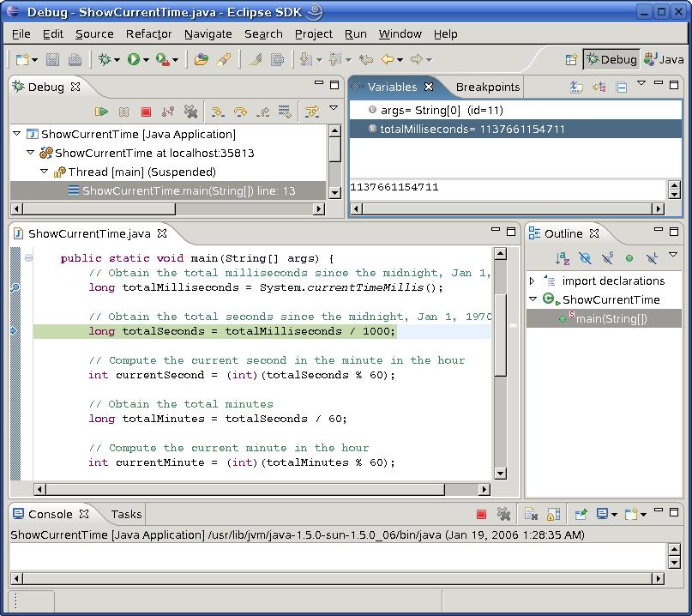692x616 pixels.
Task: Click the Open Type toolbar icon
Action: (202, 59)
